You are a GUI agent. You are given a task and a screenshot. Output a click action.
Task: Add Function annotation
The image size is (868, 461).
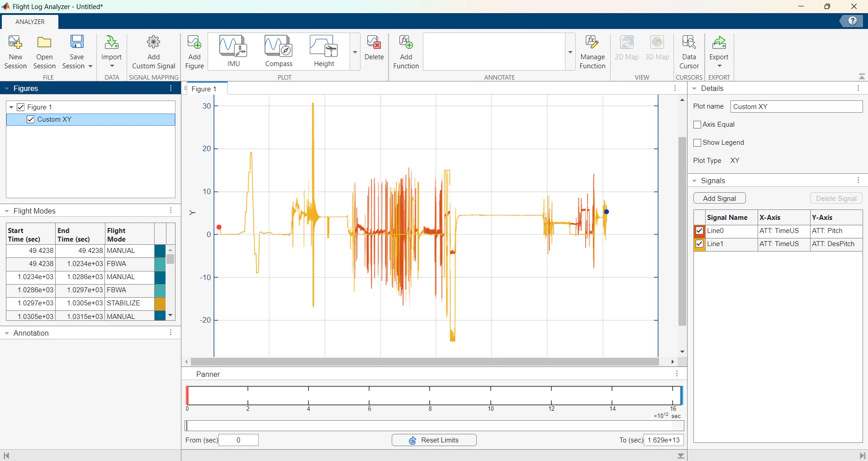click(x=406, y=52)
